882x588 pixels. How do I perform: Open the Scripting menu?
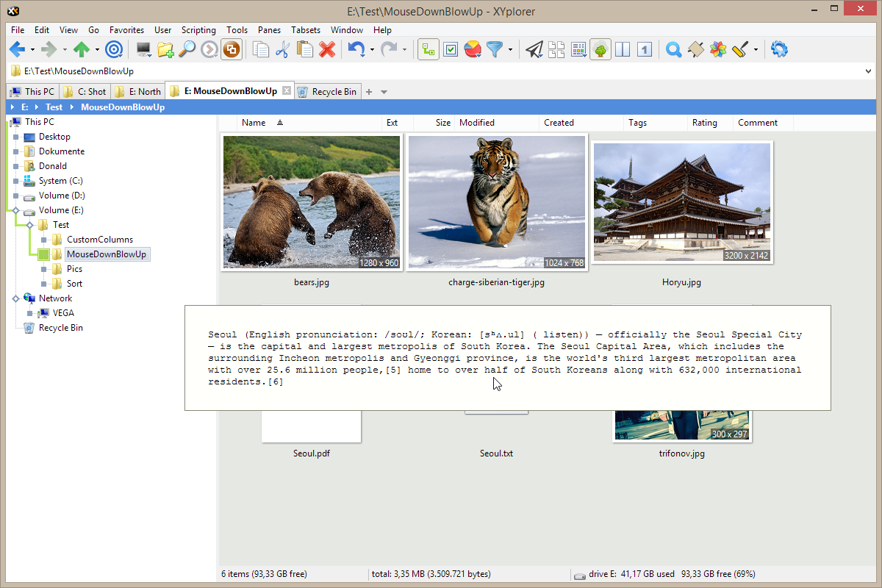198,30
